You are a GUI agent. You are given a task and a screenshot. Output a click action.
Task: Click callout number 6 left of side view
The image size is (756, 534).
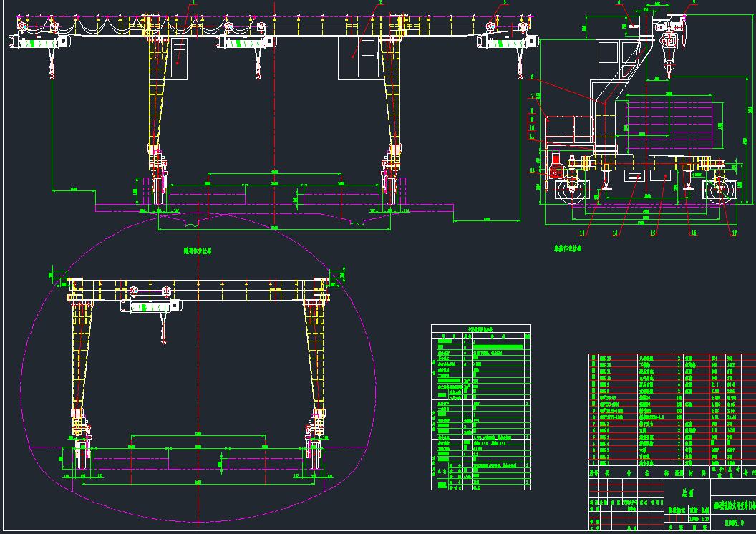[x=533, y=77]
